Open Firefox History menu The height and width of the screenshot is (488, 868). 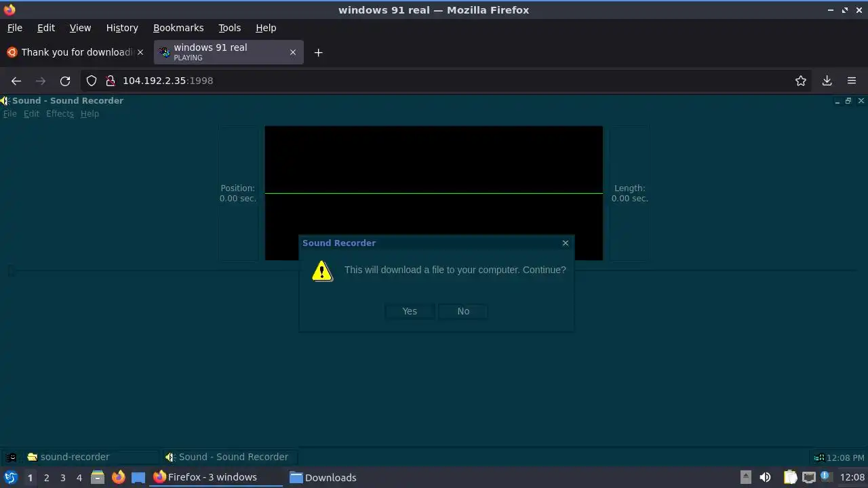click(x=122, y=28)
